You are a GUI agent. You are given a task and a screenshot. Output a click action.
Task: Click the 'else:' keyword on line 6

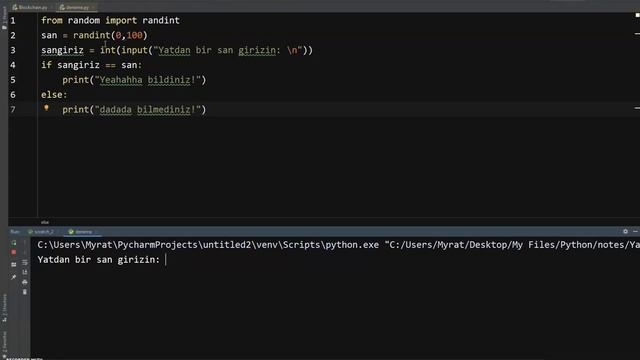54,95
